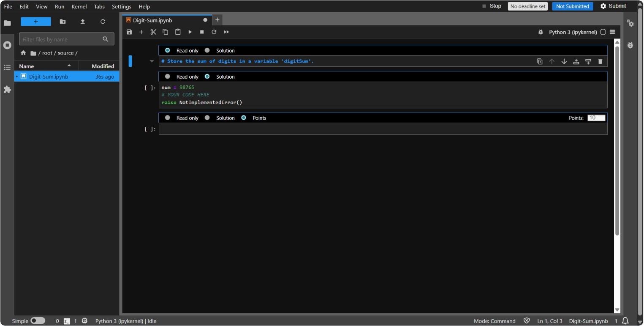Switch to the Digit-Sum.ipynb tab
The width and height of the screenshot is (644, 326).
click(167, 20)
